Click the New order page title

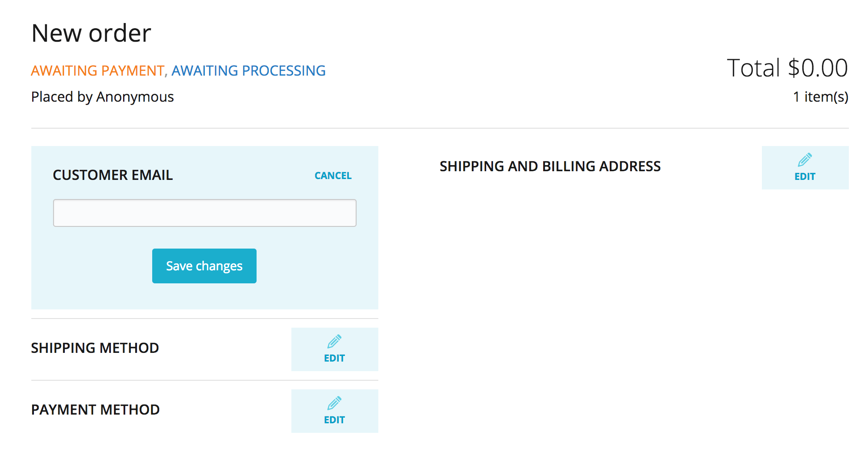(91, 33)
